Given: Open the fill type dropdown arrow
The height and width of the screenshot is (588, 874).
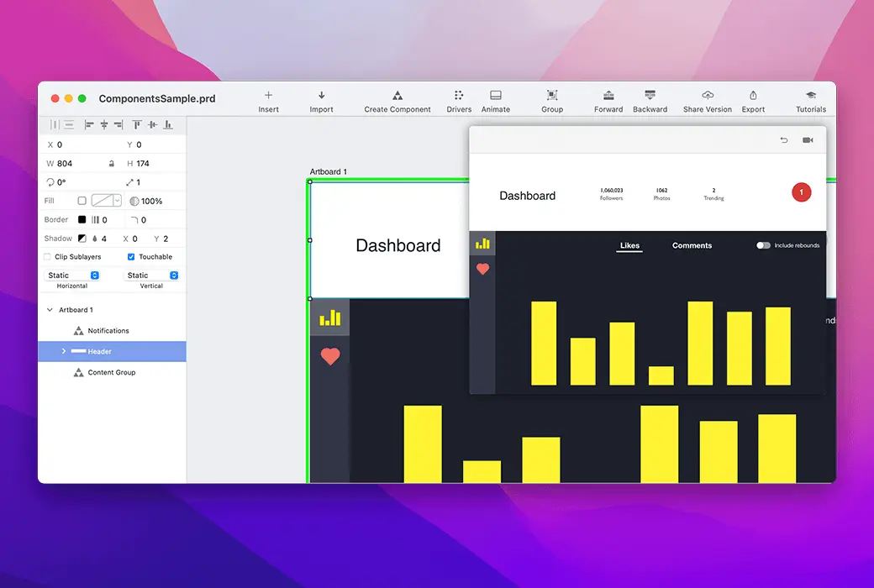Looking at the screenshot, I should point(117,201).
